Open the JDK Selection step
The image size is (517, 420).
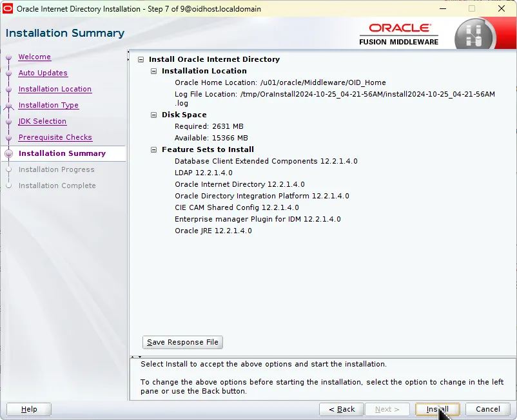coord(42,121)
